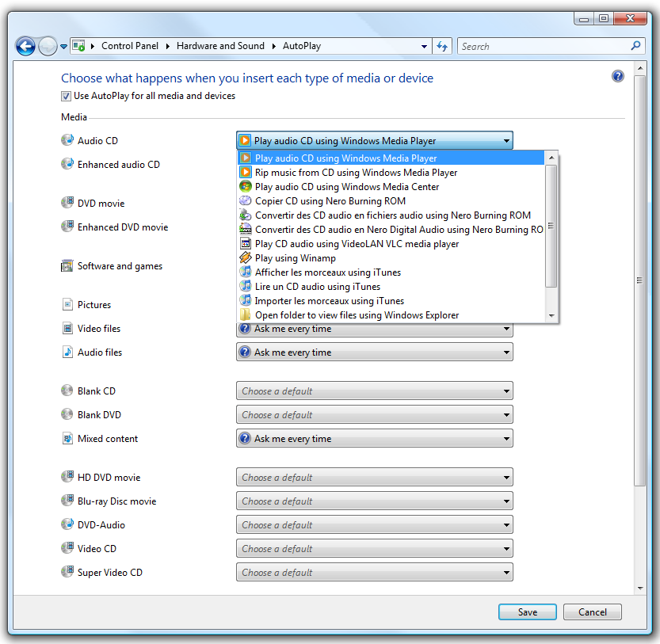Open the Audio files action dropdown
The width and height of the screenshot is (660, 644).
(x=375, y=352)
